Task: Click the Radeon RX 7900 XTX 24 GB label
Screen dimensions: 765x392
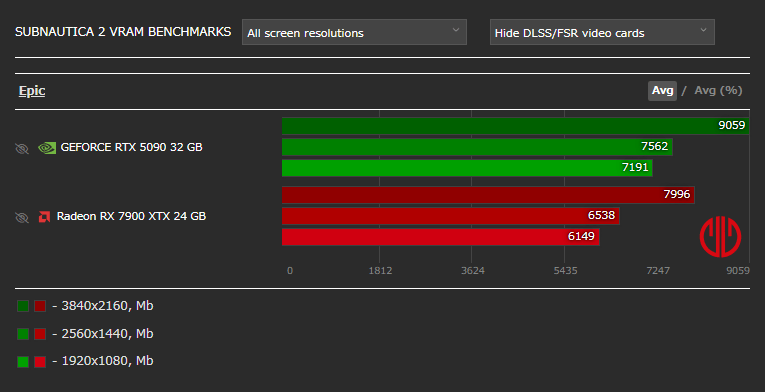Action: [131, 216]
